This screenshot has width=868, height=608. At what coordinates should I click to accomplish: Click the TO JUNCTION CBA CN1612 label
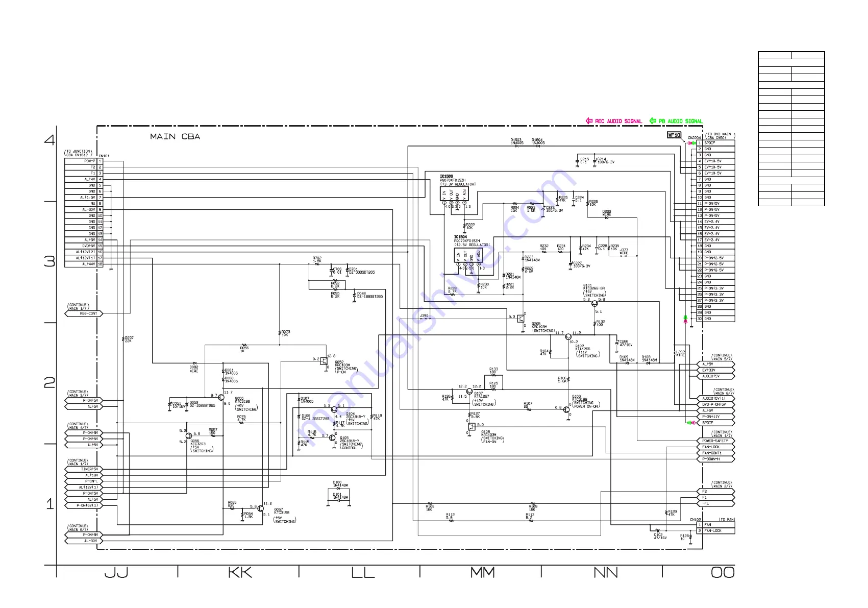point(79,153)
